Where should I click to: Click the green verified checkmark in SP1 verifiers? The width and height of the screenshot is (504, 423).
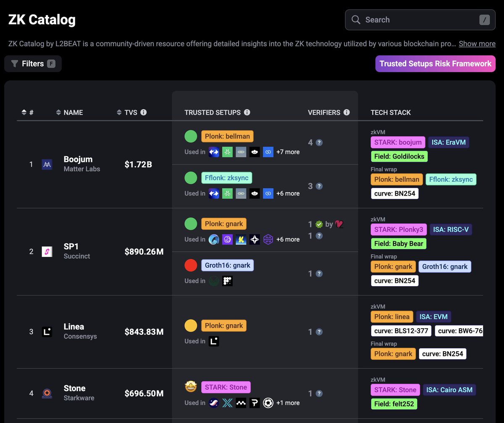point(319,224)
